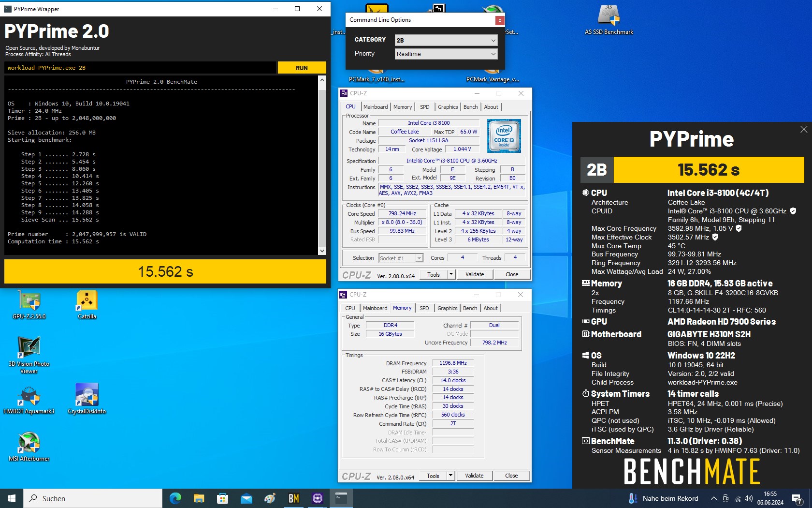
Task: Click the network tray icon
Action: pos(738,498)
